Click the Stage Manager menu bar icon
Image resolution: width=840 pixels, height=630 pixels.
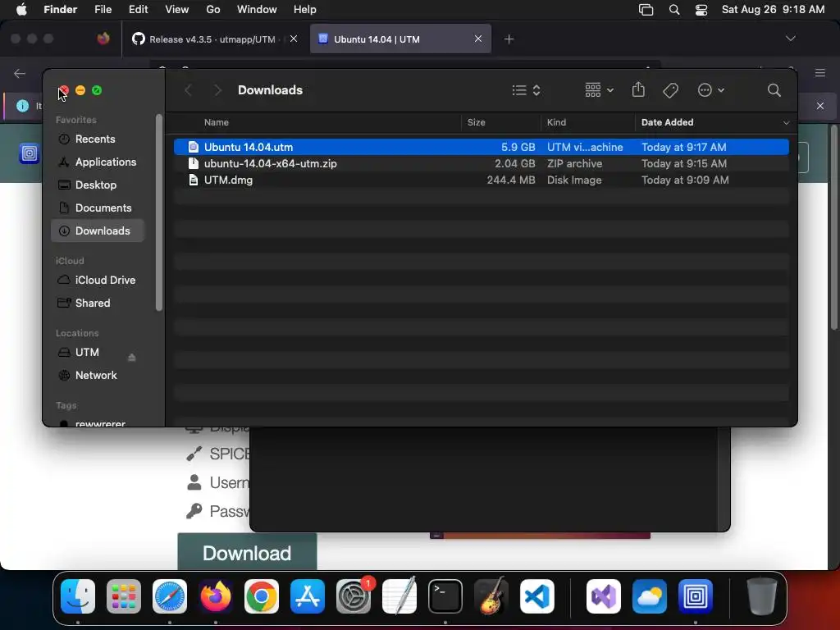coord(646,10)
